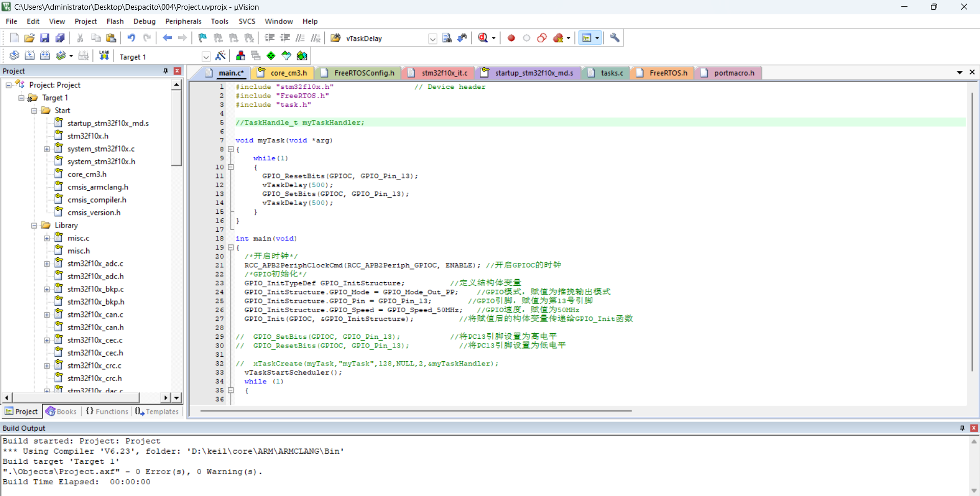Switch to the FreeRTOSConfig.h tab
The image size is (980, 496).
[358, 73]
